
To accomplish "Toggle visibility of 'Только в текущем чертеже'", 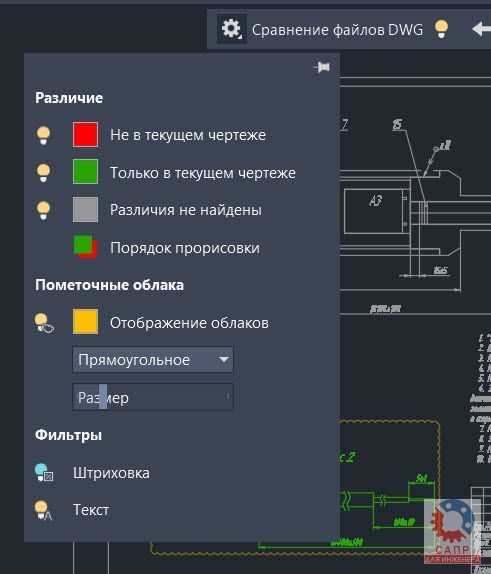I will coord(44,172).
